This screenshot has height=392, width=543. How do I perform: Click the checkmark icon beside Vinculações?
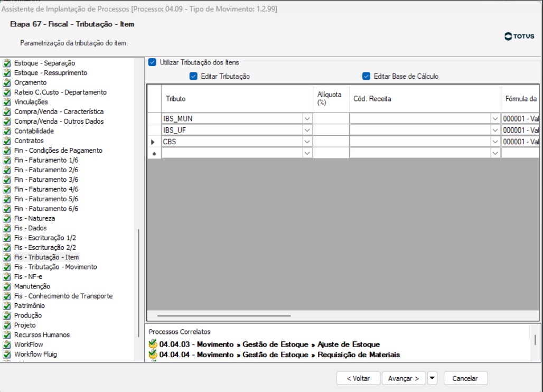7,102
